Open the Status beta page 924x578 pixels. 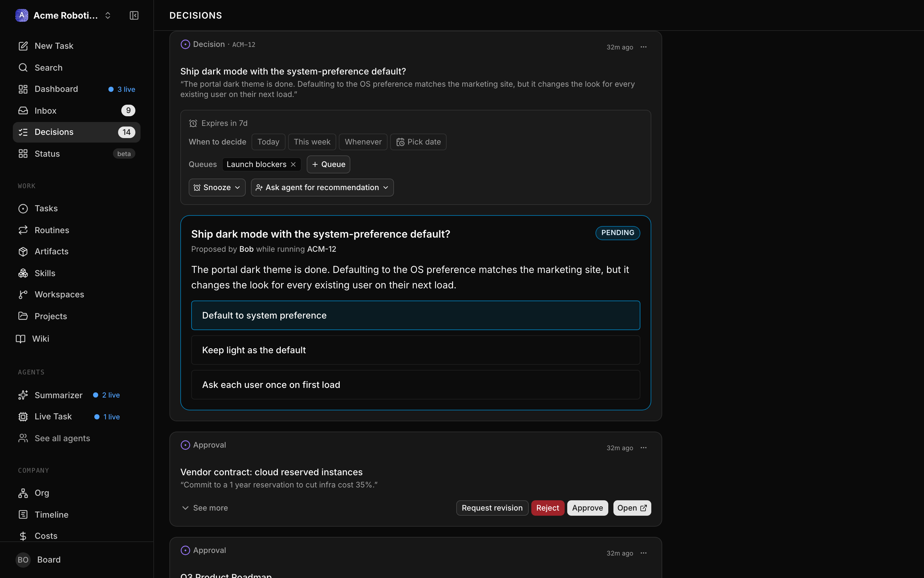pos(76,154)
